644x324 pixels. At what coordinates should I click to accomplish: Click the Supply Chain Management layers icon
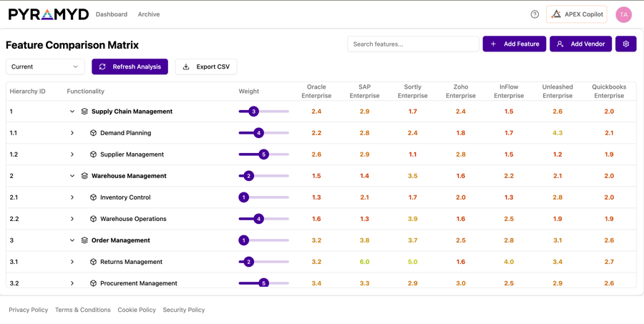click(x=84, y=112)
